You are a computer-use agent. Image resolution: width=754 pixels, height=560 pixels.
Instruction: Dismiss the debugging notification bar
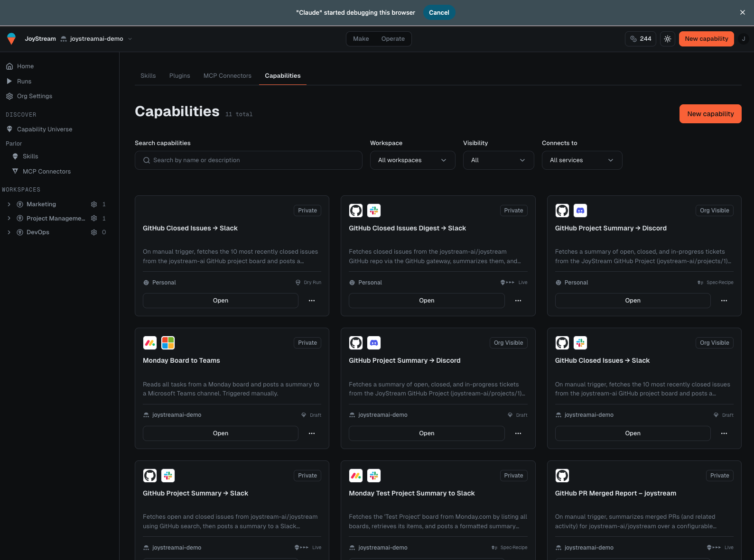[743, 13]
